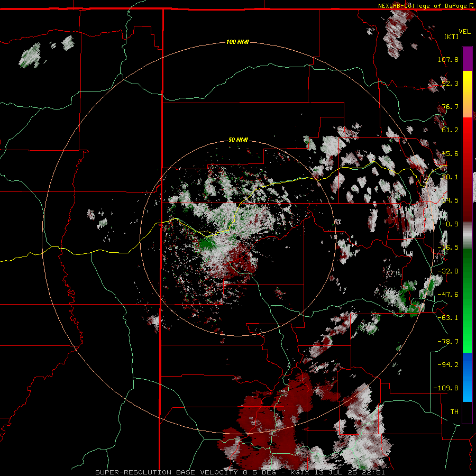
Task: Click the -32.0 velocity scale value
Action: pyautogui.click(x=448, y=271)
